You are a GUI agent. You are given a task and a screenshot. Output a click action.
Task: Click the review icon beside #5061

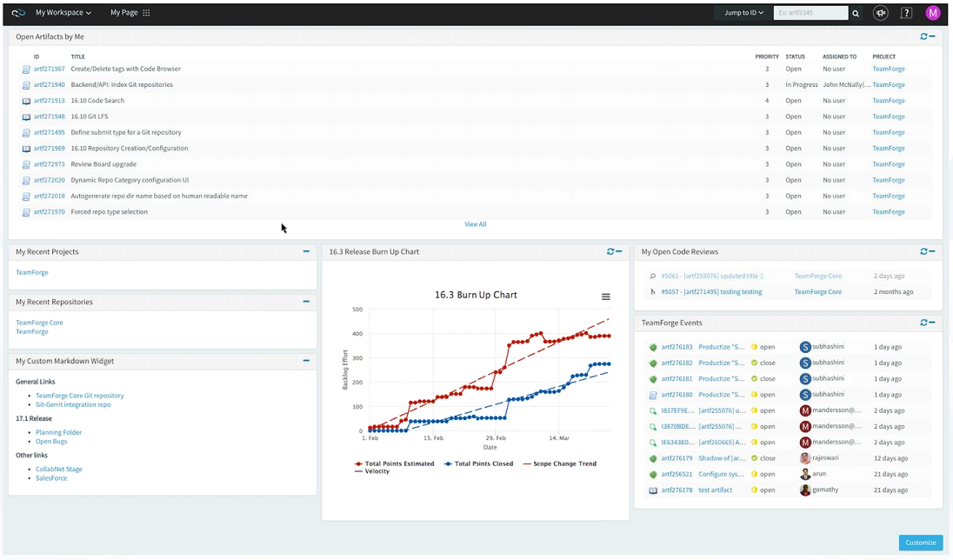653,276
